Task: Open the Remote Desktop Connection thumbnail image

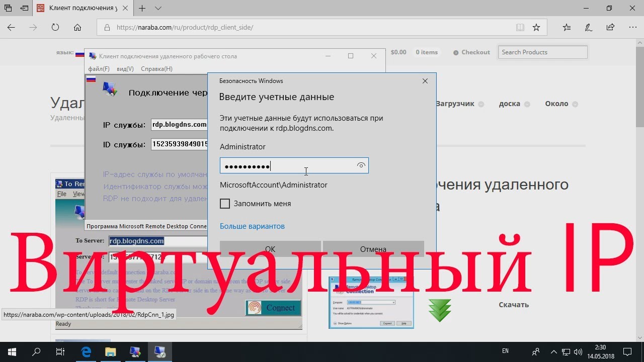Action: [x=371, y=303]
